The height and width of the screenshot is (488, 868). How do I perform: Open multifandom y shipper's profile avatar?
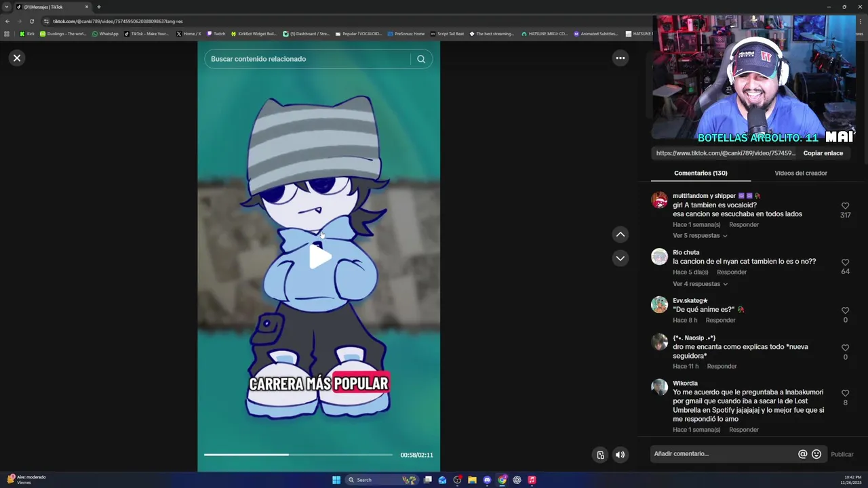coord(659,200)
